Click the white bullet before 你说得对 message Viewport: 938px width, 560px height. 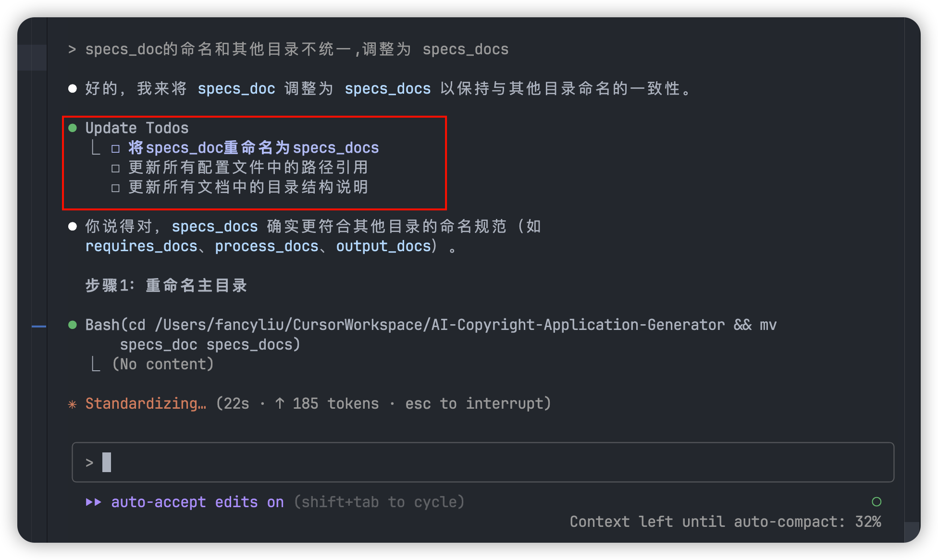tap(73, 226)
